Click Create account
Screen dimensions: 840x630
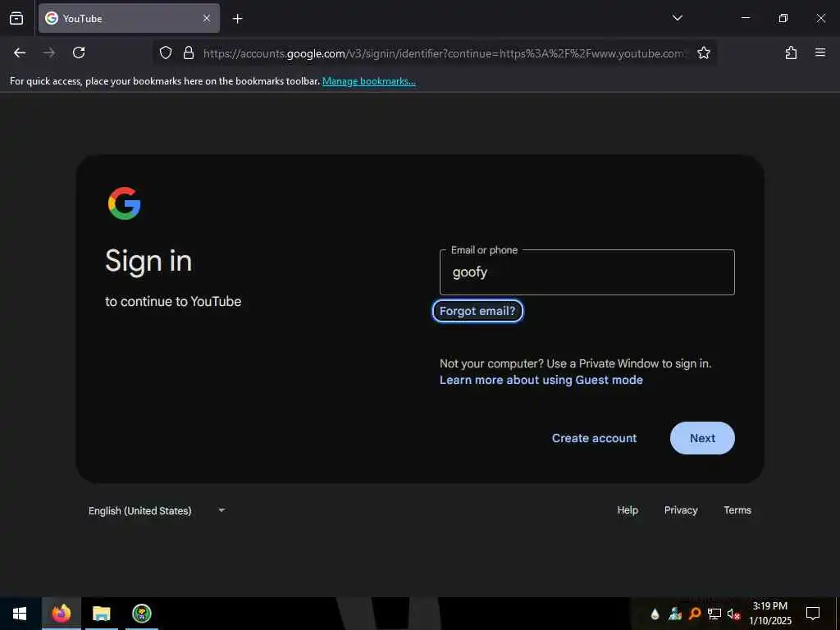pyautogui.click(x=594, y=438)
